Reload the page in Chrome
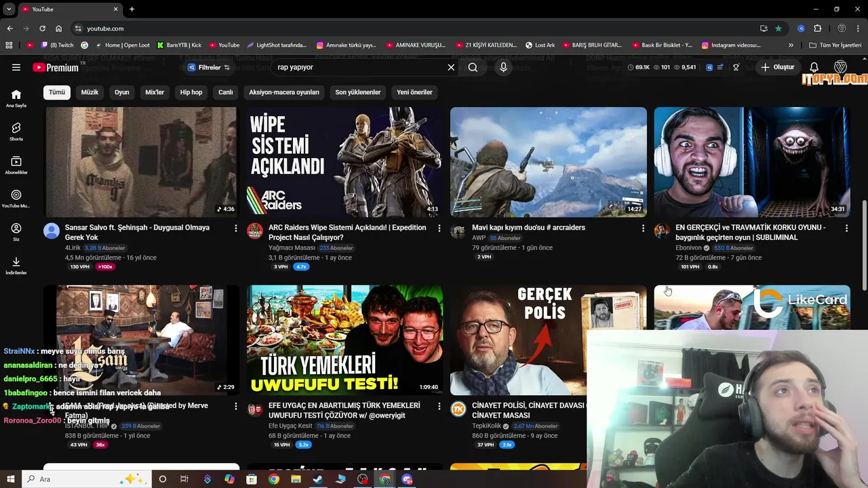The width and height of the screenshot is (868, 488). [42, 28]
